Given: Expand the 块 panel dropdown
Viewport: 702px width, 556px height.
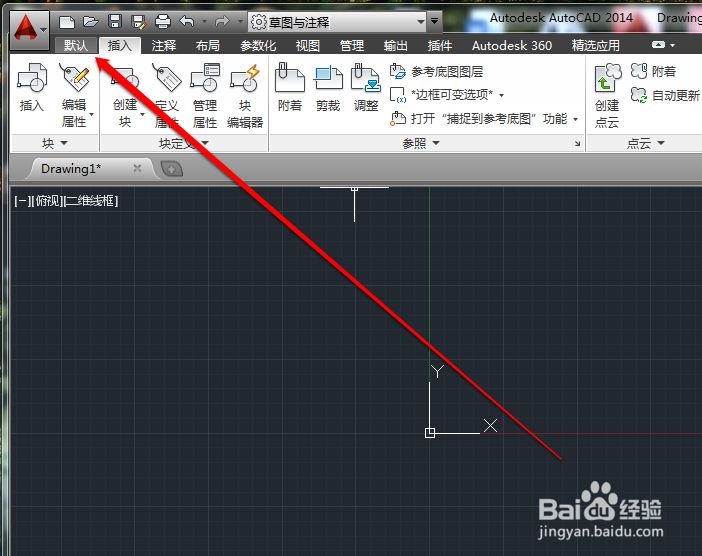Looking at the screenshot, I should pos(54,143).
